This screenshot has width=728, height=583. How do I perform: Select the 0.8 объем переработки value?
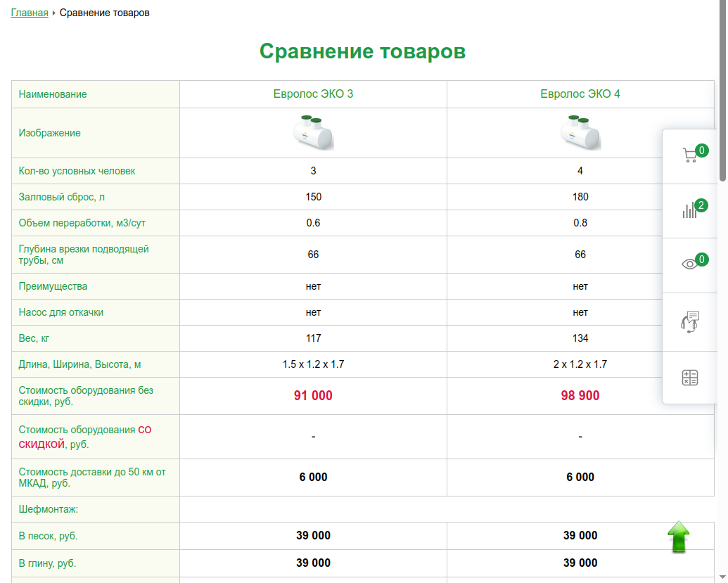(580, 223)
